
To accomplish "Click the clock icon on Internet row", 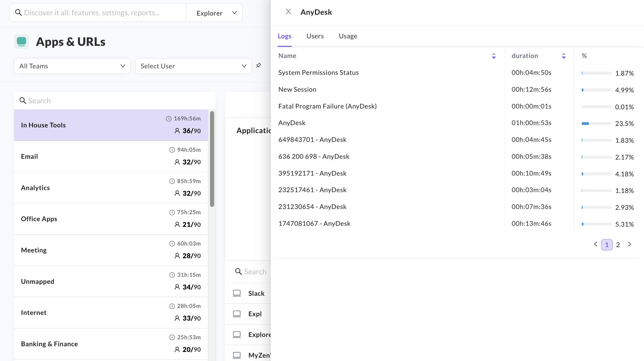I will click(172, 306).
